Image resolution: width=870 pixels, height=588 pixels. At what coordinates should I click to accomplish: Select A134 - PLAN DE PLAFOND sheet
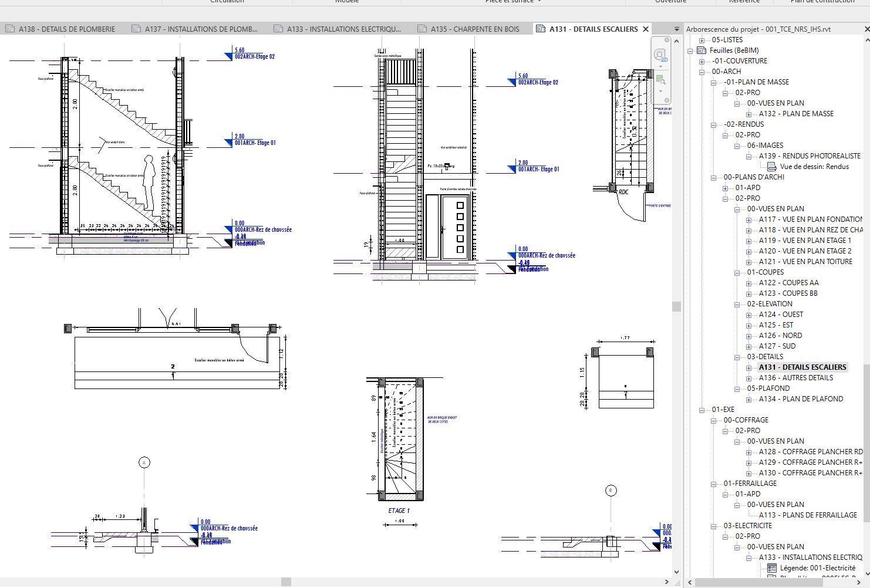coord(801,399)
